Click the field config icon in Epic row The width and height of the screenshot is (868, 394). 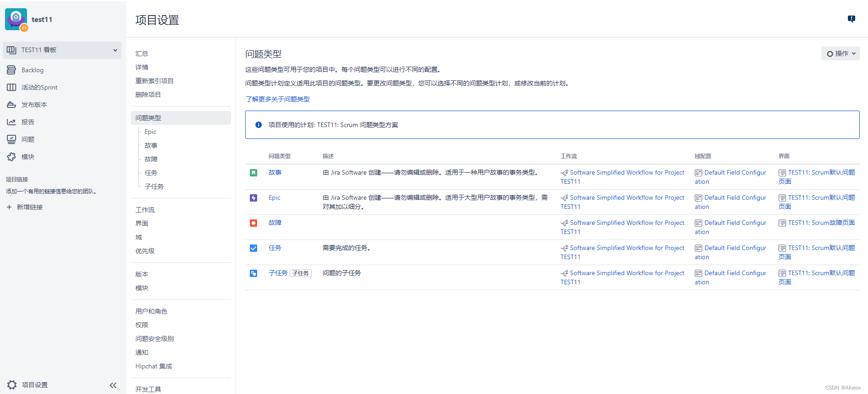click(698, 198)
